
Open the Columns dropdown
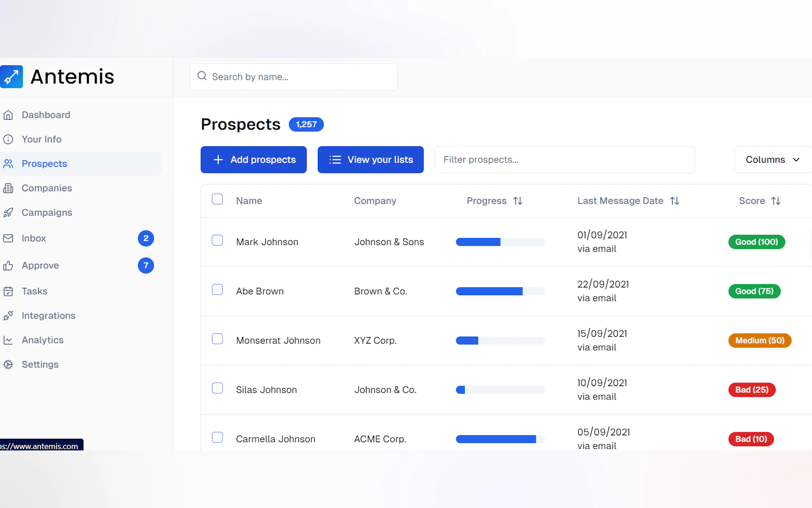[772, 160]
